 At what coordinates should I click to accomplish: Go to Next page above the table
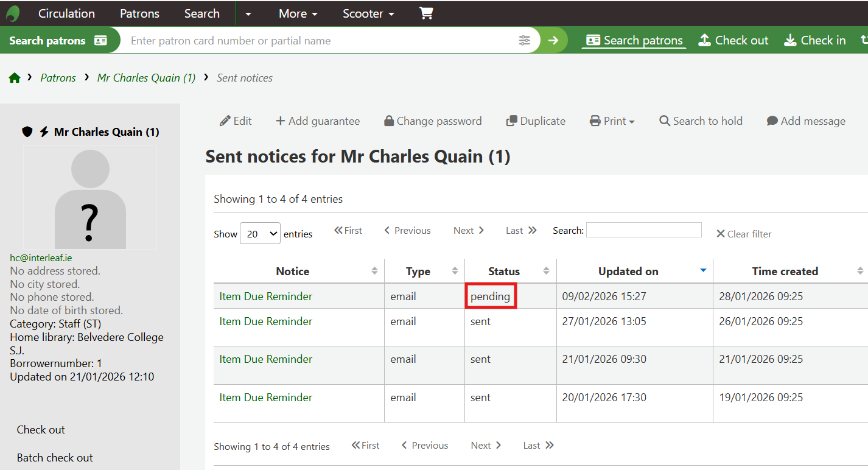469,231
